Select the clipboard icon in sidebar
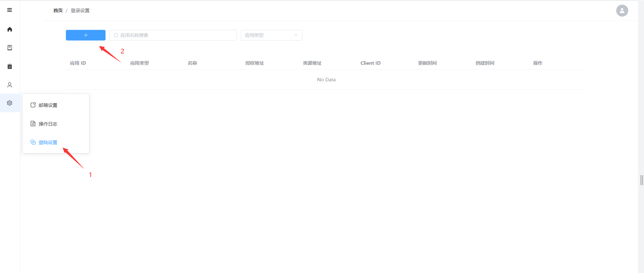The width and height of the screenshot is (644, 273). coord(10,66)
